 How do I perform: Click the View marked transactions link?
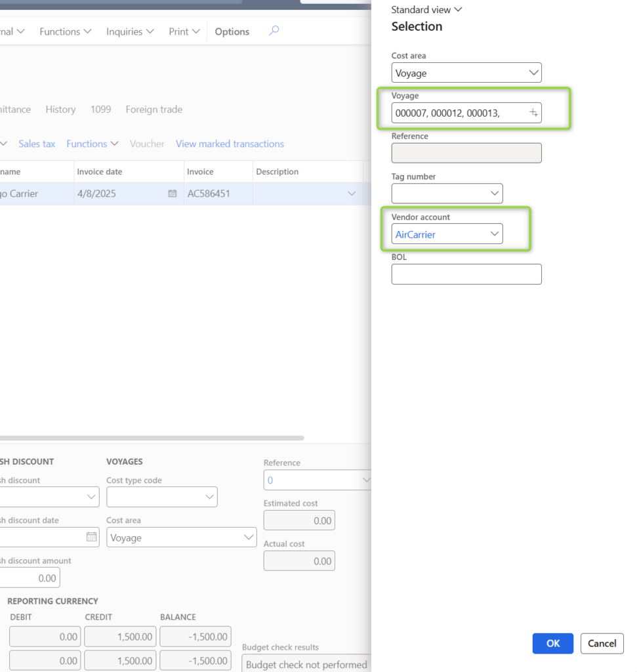[230, 144]
